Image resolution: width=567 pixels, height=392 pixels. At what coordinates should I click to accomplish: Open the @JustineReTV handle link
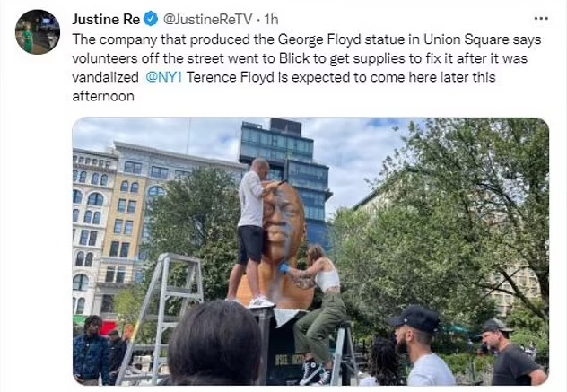(x=207, y=19)
